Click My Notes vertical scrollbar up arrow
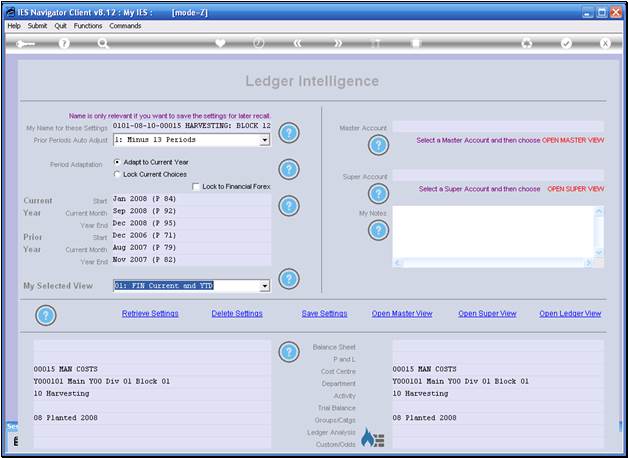628x458 pixels. point(599,211)
